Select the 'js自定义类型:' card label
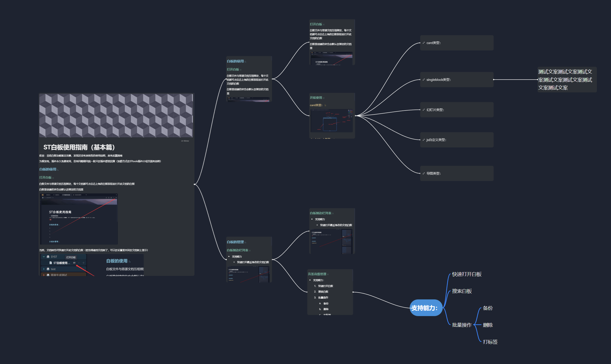The width and height of the screenshot is (611, 364). point(436,140)
